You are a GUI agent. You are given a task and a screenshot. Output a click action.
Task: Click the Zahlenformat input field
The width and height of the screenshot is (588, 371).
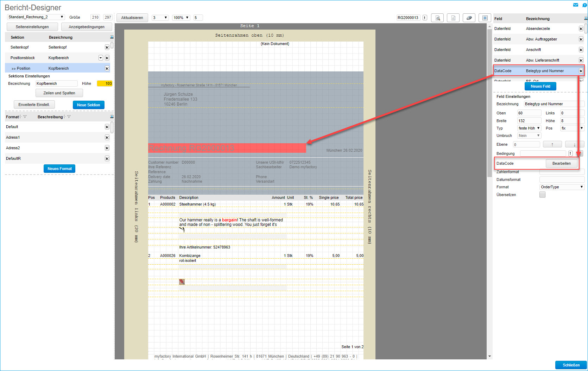[x=562, y=172]
